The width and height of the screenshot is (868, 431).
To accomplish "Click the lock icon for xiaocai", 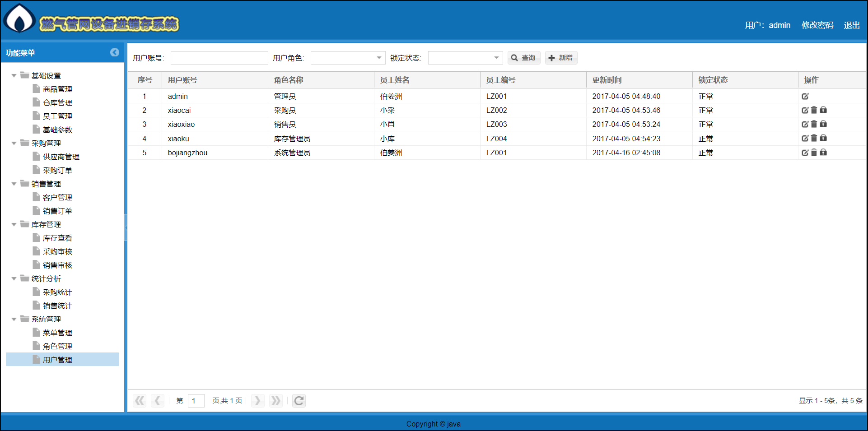I will [823, 110].
